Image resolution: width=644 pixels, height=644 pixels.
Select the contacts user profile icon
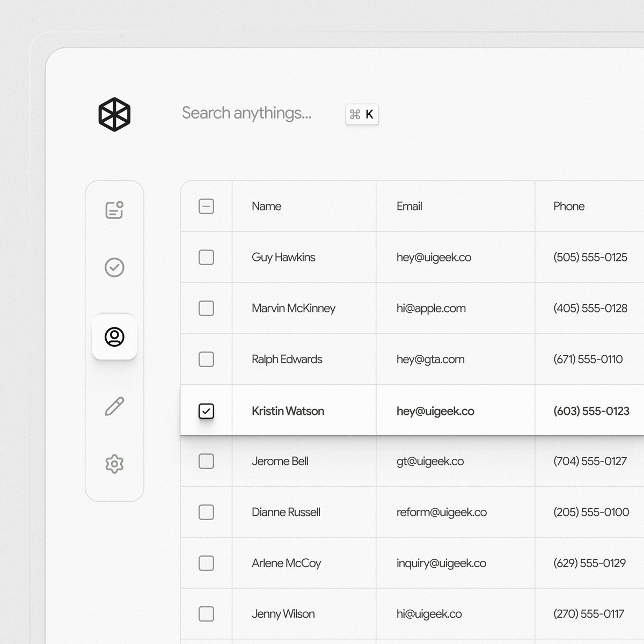point(114,336)
